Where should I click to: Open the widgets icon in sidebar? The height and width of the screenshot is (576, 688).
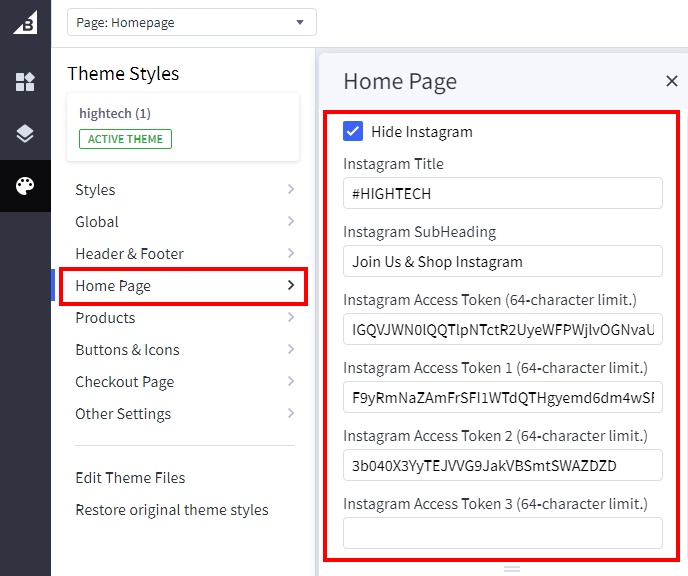click(25, 82)
